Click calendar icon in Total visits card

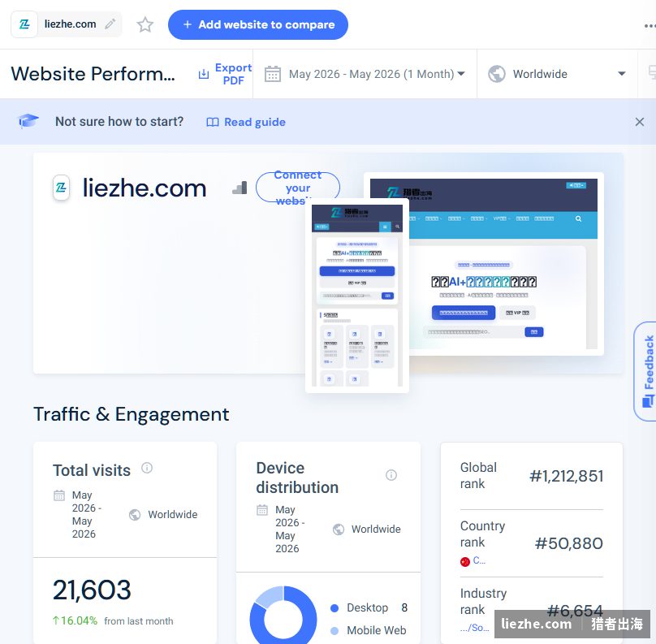pyautogui.click(x=59, y=495)
